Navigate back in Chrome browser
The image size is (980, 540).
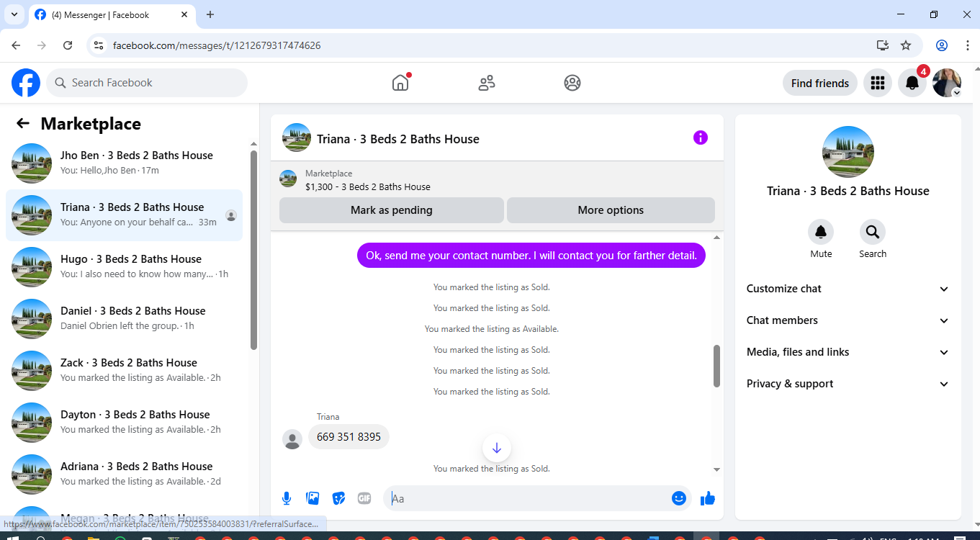pyautogui.click(x=17, y=45)
